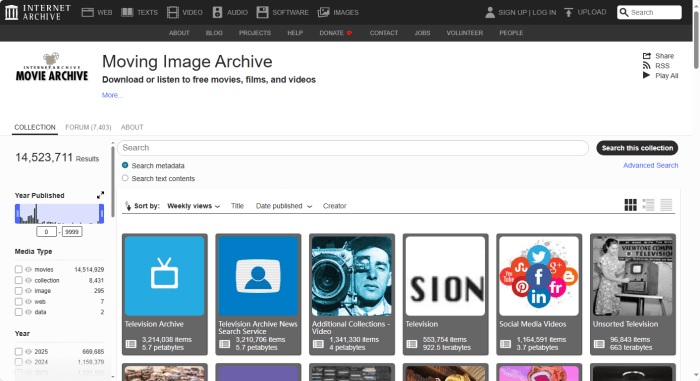Select Search text contents radio button
Viewport: 700px width, 381px height.
click(x=125, y=178)
